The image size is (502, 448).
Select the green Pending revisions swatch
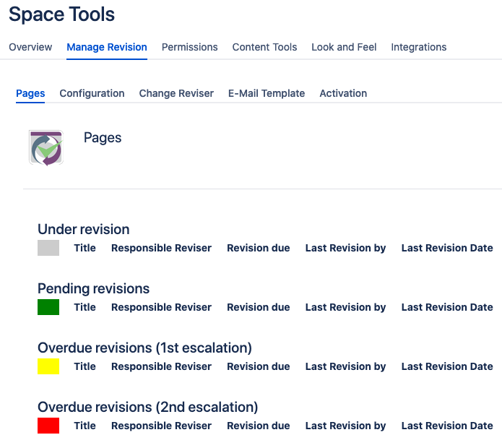point(48,307)
